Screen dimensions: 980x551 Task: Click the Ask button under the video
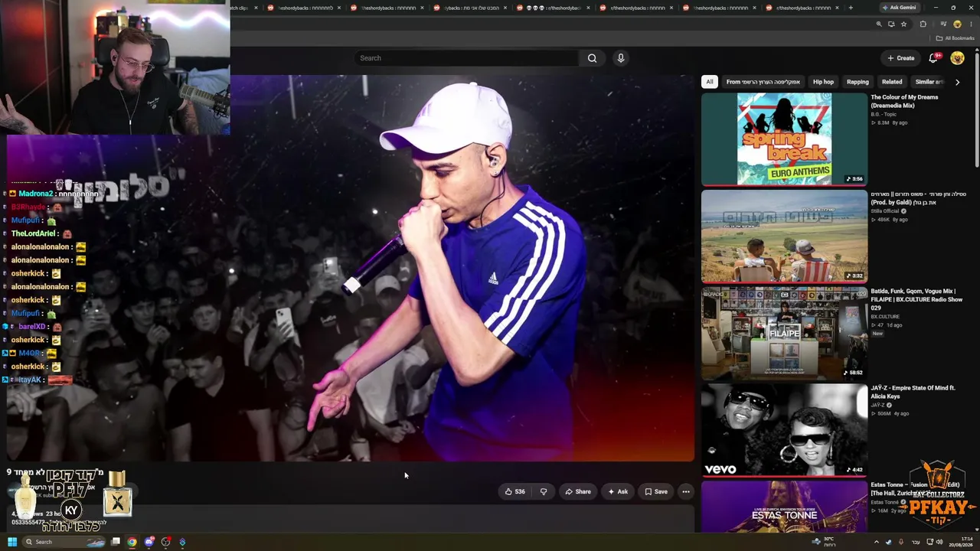[x=618, y=492]
